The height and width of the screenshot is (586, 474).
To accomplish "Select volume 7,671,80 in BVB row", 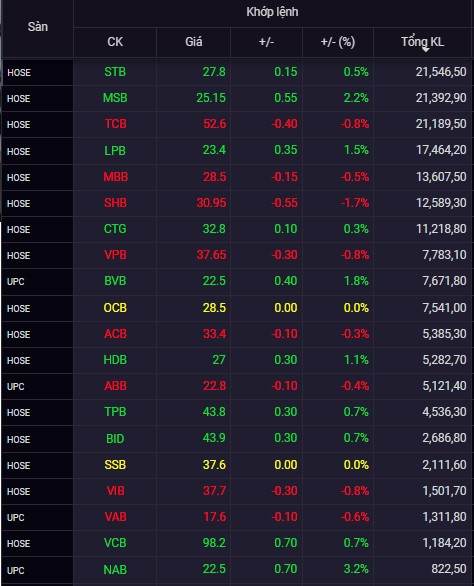I will (444, 281).
